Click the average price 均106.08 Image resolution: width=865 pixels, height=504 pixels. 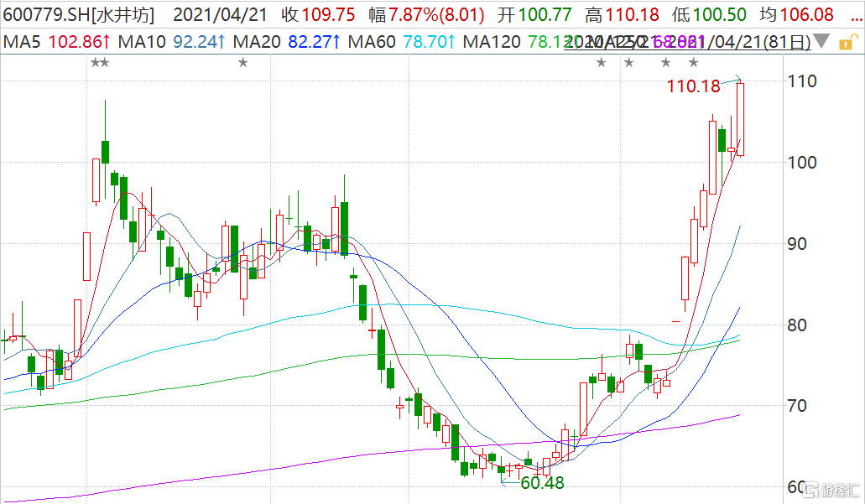pos(796,14)
